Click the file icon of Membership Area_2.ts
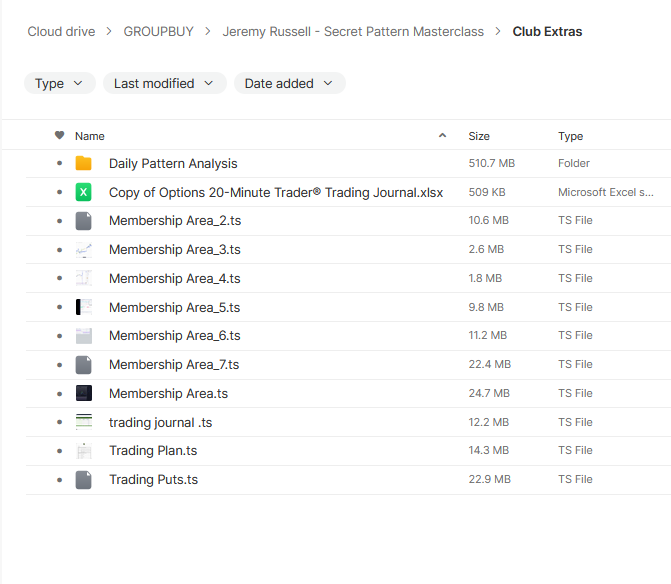The width and height of the screenshot is (671, 584). tap(83, 221)
